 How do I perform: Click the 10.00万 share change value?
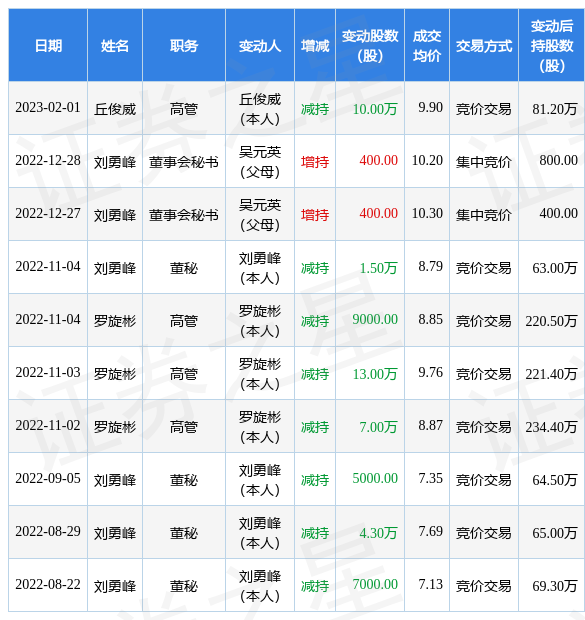coord(375,109)
